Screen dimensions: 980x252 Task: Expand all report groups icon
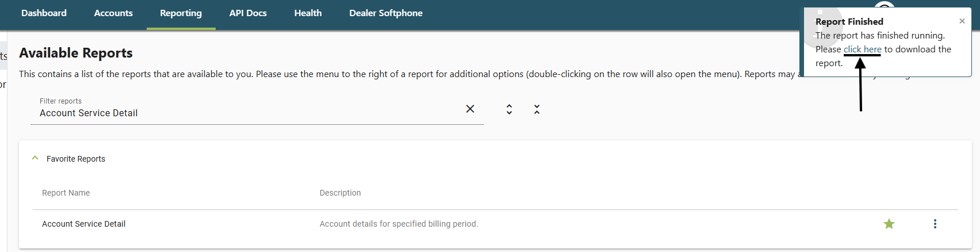pos(509,109)
